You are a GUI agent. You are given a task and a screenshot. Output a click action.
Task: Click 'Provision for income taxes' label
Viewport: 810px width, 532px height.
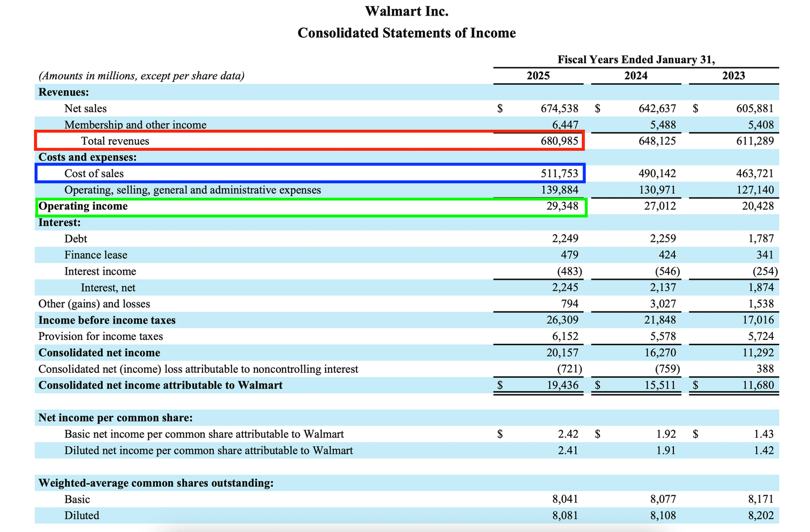pos(100,336)
